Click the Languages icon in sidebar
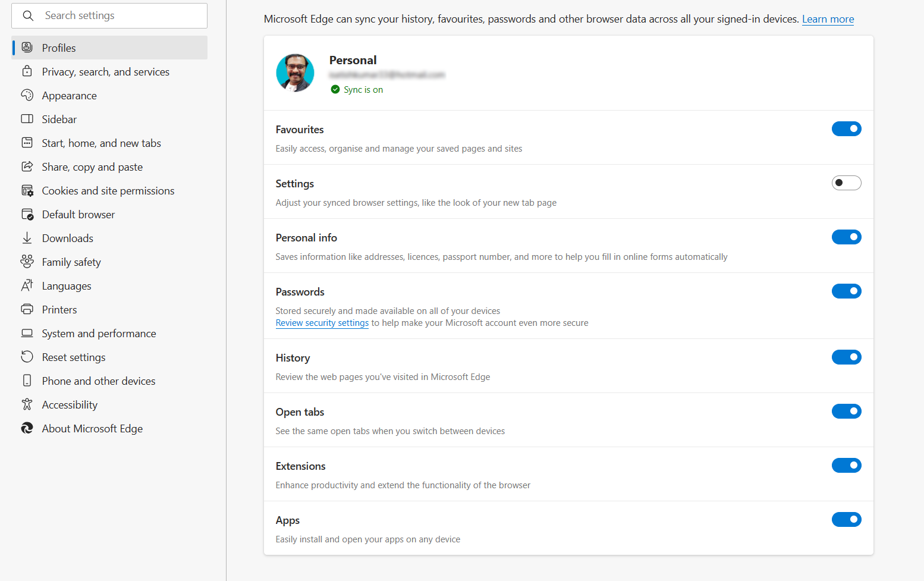The height and width of the screenshot is (581, 924). (x=27, y=285)
